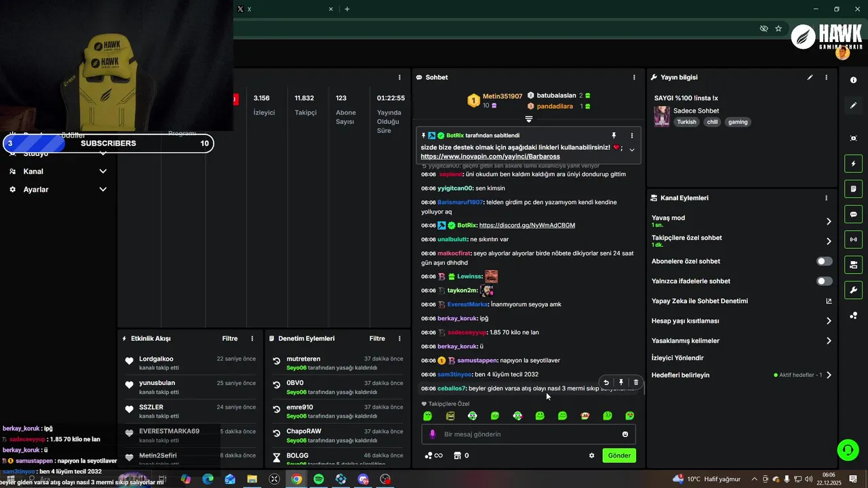Open the Kanal Eylemleri panel three-dot menu
This screenshot has height=488, width=868.
tap(826, 198)
